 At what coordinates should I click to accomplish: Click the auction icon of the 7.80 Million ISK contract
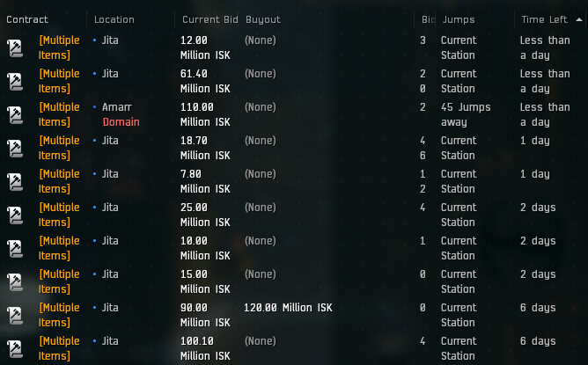click(x=15, y=181)
